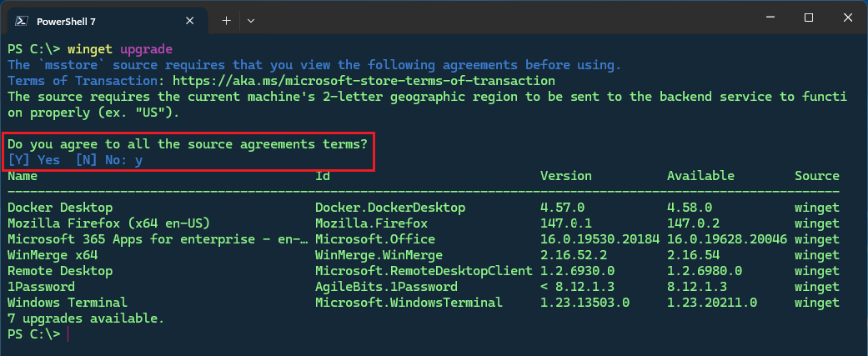Image resolution: width=868 pixels, height=356 pixels.
Task: Open a new tab with plus button
Action: (226, 19)
